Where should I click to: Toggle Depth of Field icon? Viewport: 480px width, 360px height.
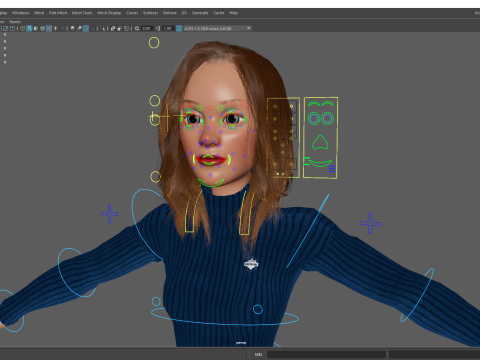pyautogui.click(x=92, y=28)
